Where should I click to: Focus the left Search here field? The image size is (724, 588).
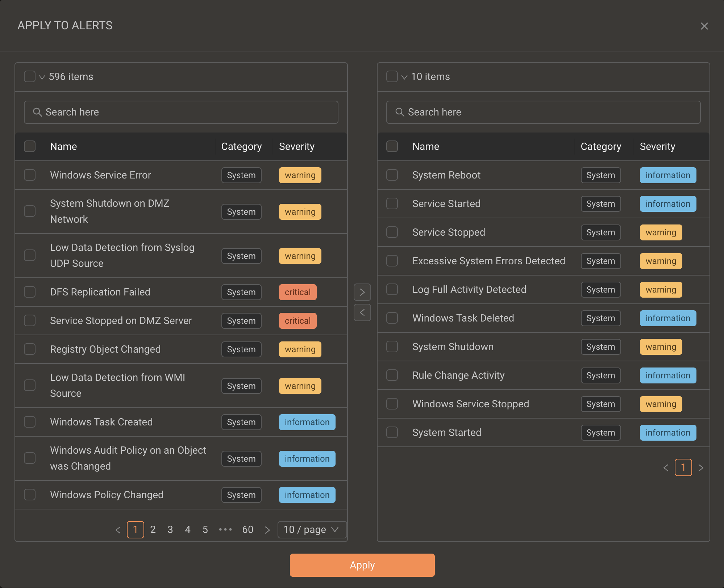(181, 112)
